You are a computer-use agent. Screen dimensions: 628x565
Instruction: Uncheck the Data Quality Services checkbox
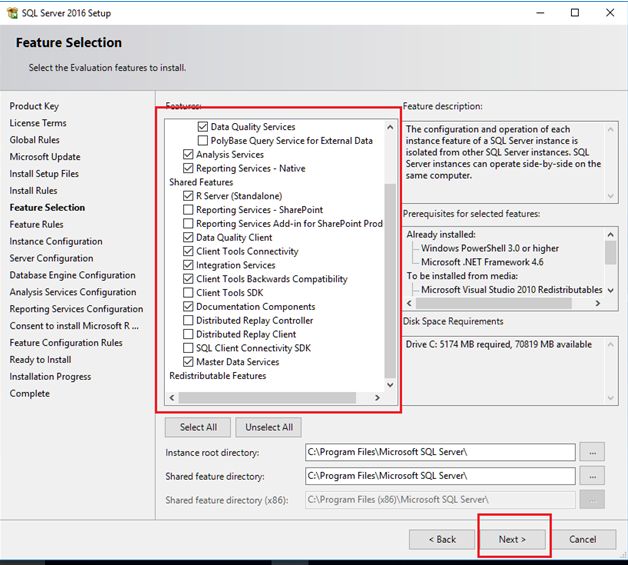click(x=203, y=128)
